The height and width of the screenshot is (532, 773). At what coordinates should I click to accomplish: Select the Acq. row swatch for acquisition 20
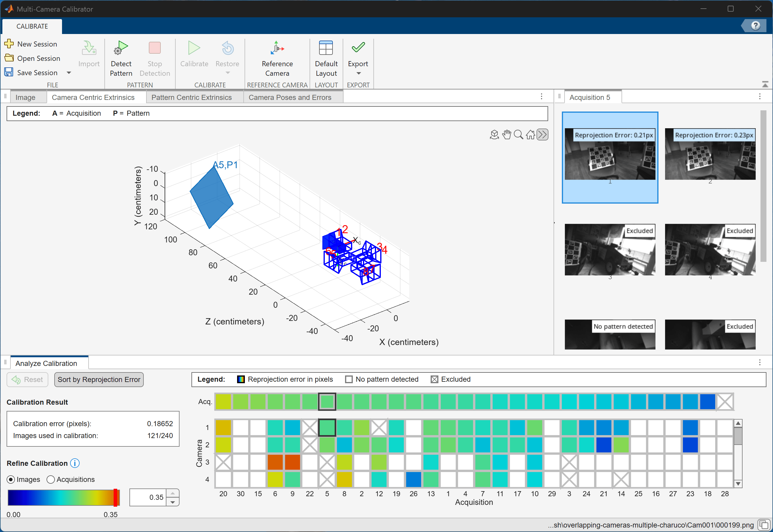pyautogui.click(x=223, y=402)
